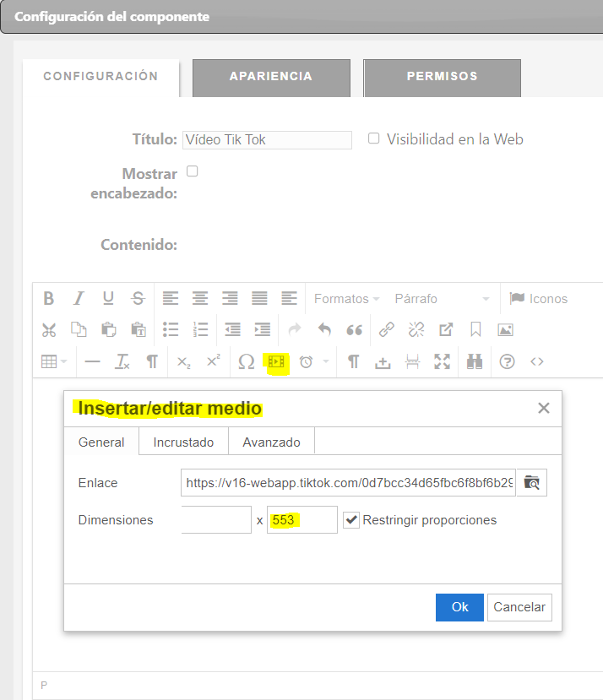Insert a hyperlink with chain icon
This screenshot has width=603, height=700.
tap(386, 330)
